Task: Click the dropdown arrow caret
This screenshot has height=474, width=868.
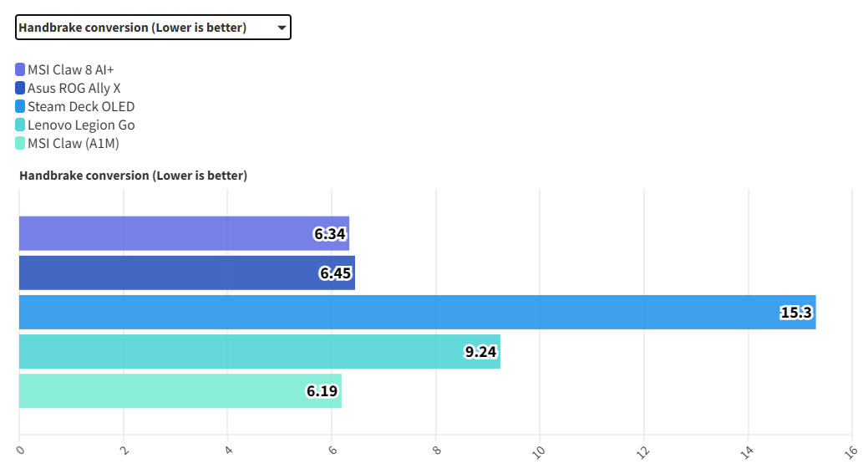Action: coord(282,28)
